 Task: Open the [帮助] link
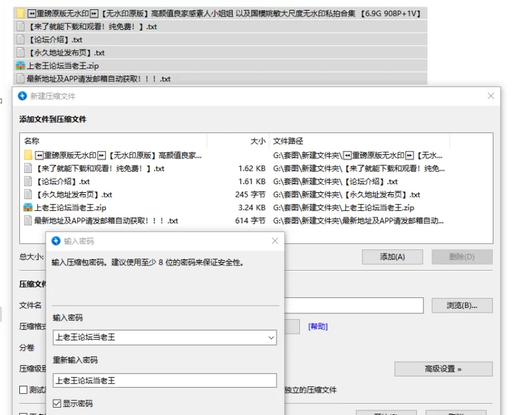click(318, 327)
